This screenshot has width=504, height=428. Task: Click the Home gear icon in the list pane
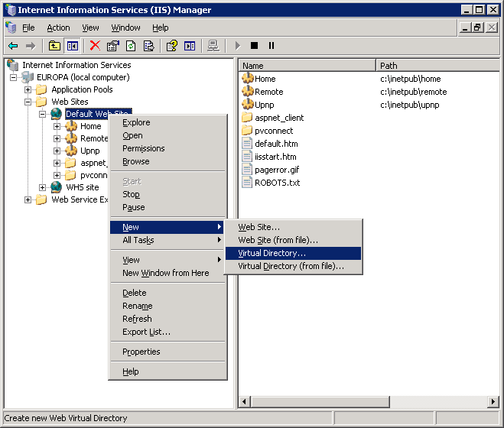pyautogui.click(x=248, y=78)
